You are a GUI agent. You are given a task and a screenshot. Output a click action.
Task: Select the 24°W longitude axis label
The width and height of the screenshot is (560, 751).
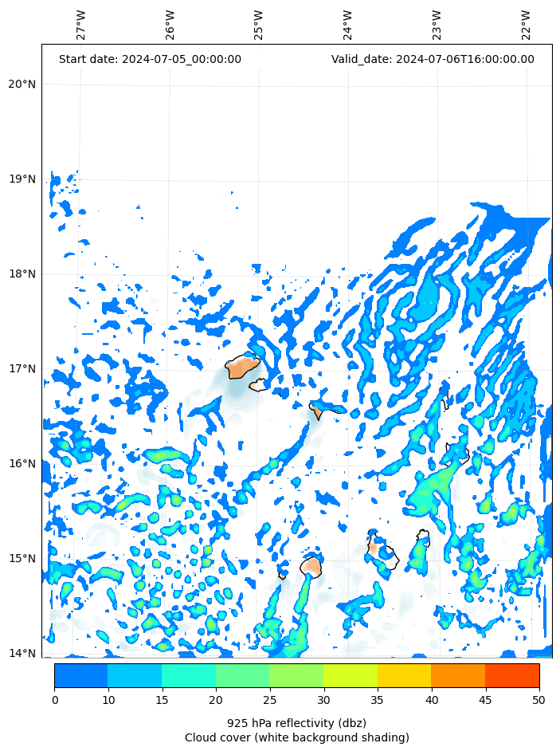(348, 25)
